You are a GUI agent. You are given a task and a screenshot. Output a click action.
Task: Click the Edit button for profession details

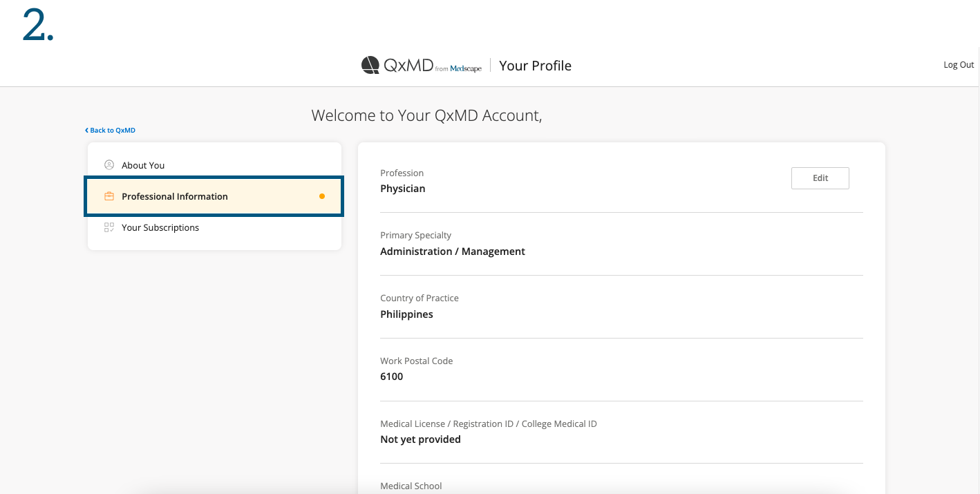(x=820, y=178)
